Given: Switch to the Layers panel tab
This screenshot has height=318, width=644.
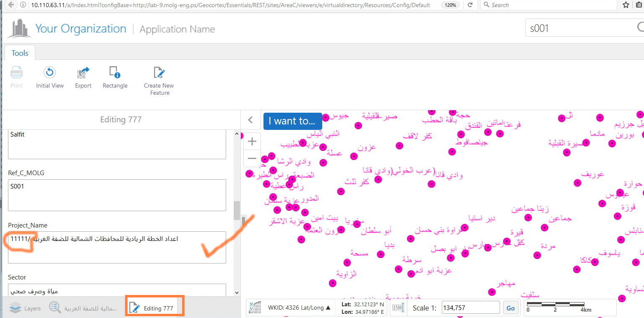Looking at the screenshot, I should [x=25, y=308].
